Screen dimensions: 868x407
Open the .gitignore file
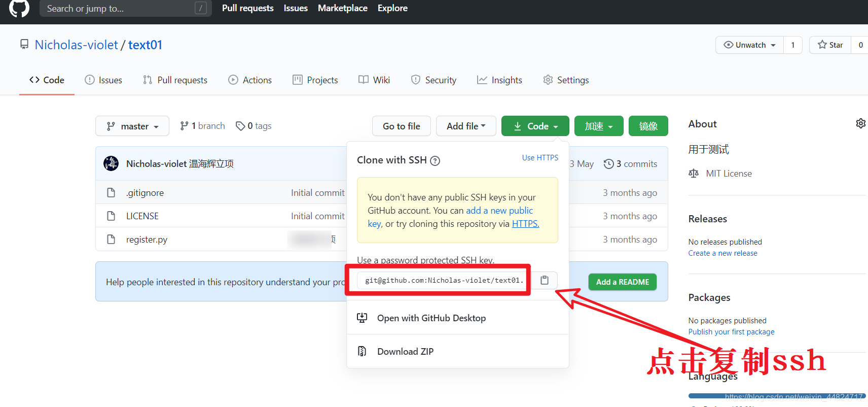(145, 193)
